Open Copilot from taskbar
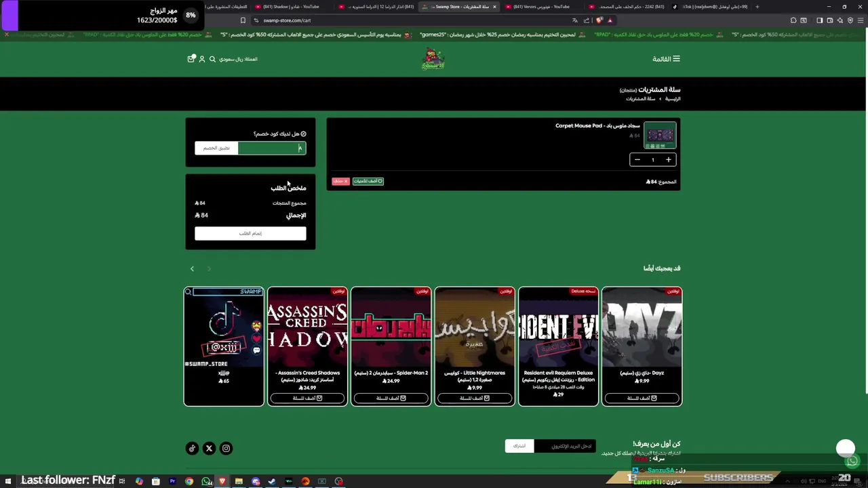Screen dimensions: 868x488 pyautogui.click(x=139, y=481)
